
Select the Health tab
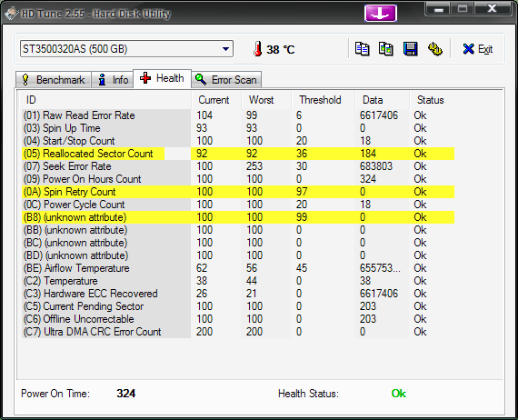coord(162,79)
